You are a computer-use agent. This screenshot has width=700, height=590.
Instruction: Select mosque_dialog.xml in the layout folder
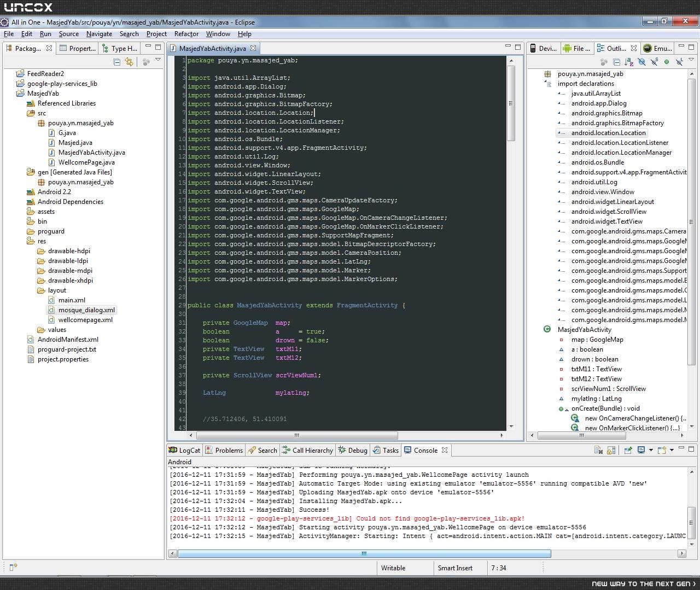86,310
